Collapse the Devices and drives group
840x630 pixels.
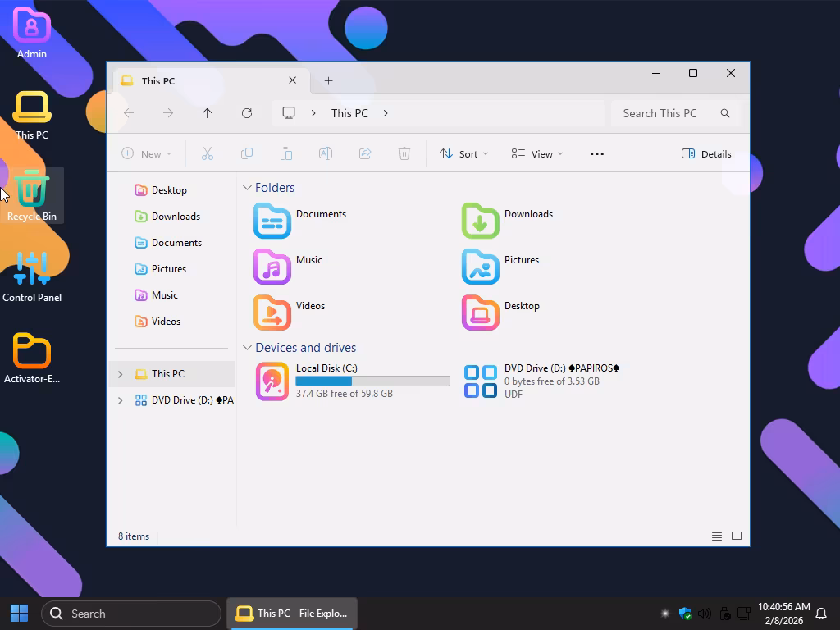[247, 348]
